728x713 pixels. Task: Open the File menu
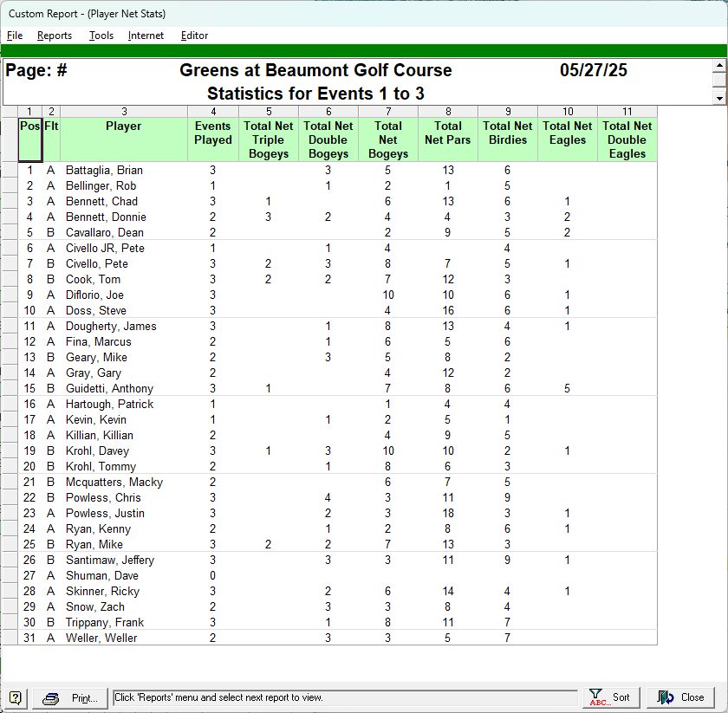pyautogui.click(x=15, y=36)
